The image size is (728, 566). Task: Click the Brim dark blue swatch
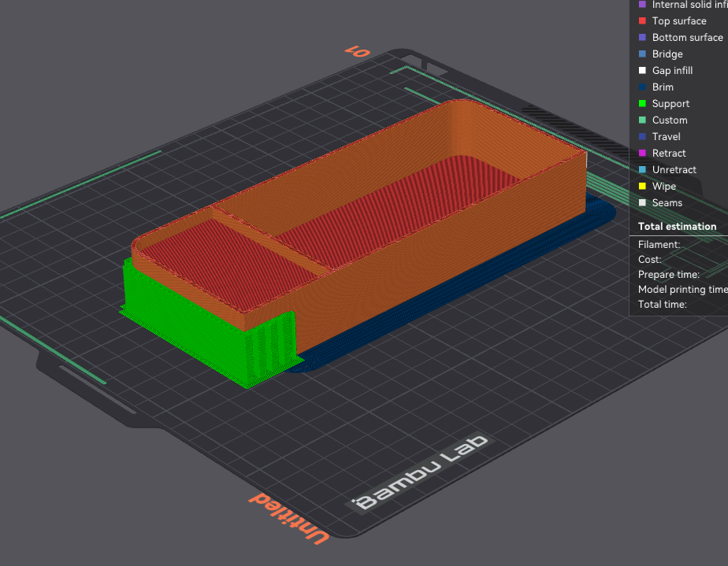point(642,87)
